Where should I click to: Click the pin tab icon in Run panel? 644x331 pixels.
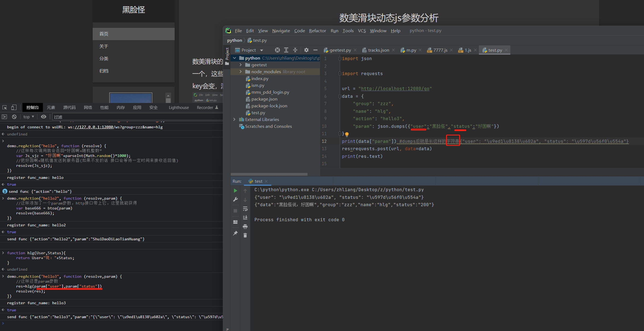point(235,233)
